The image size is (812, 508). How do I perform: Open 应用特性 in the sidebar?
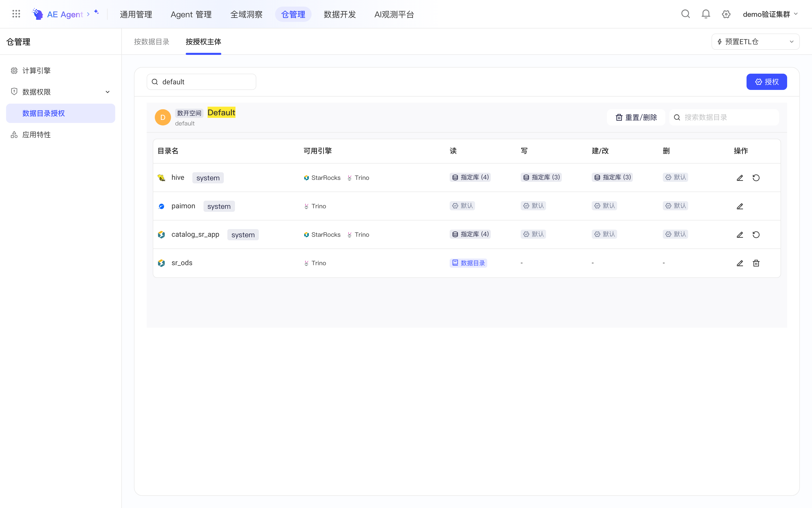(x=60, y=135)
